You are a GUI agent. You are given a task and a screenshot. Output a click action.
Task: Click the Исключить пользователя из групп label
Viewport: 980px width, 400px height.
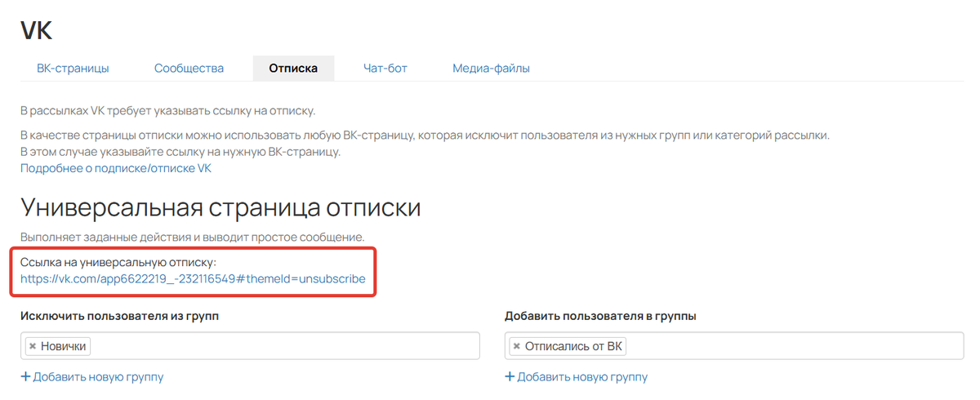(120, 316)
